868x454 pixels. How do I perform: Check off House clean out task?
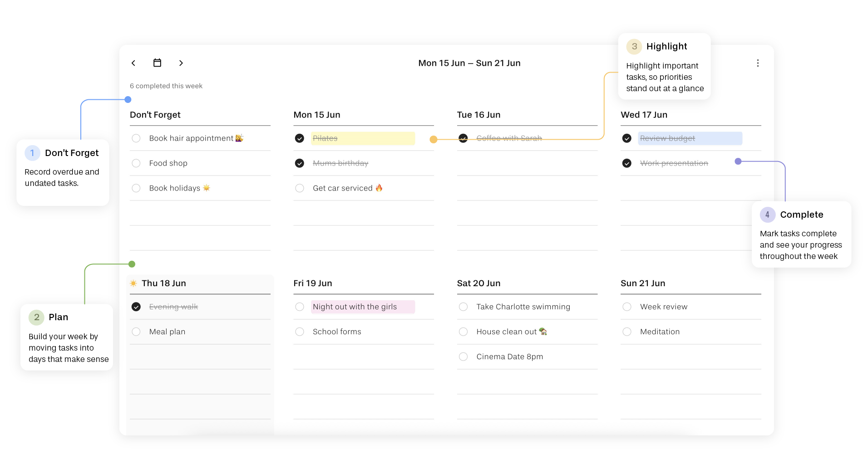coord(463,332)
